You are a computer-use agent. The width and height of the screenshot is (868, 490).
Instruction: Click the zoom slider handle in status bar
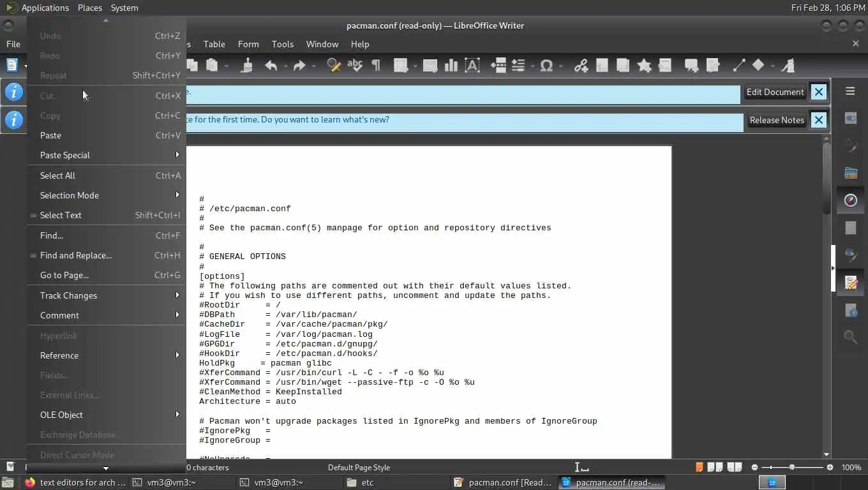(x=792, y=467)
